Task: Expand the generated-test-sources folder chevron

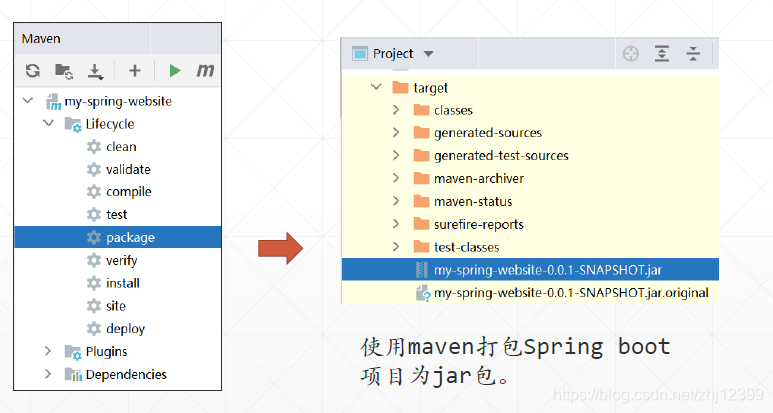Action: [x=396, y=155]
